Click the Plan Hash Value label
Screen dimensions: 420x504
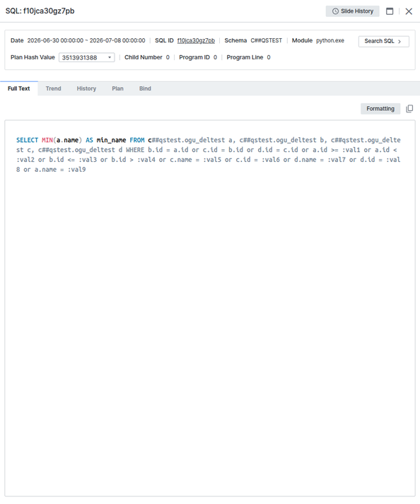33,57
